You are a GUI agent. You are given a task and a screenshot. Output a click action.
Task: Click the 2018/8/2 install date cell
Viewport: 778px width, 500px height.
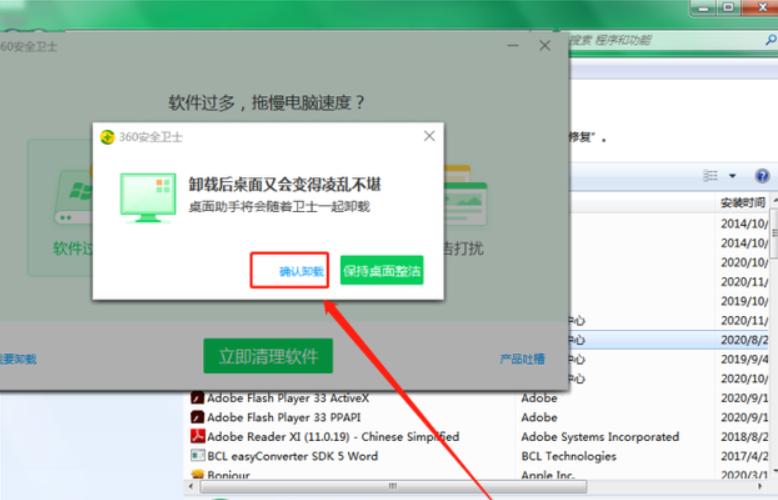(x=744, y=437)
